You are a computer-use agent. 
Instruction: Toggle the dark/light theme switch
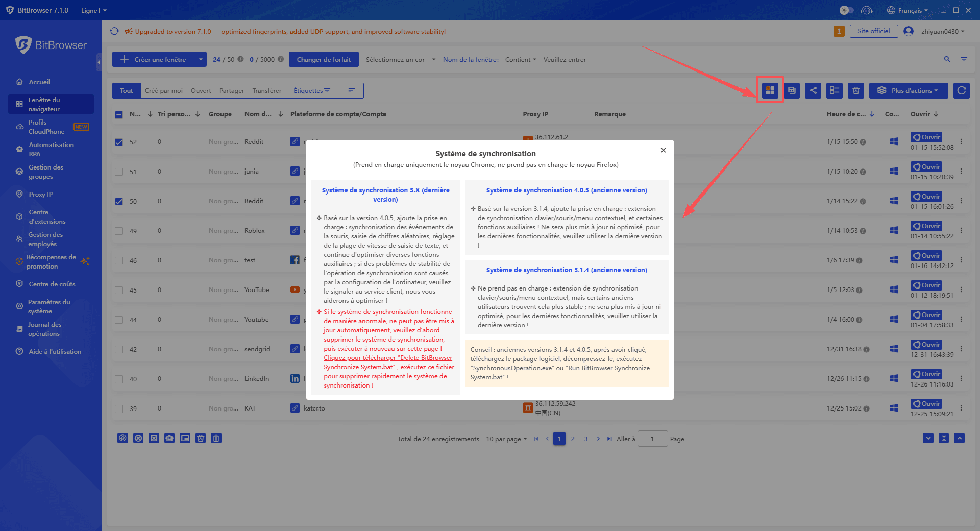pos(846,10)
